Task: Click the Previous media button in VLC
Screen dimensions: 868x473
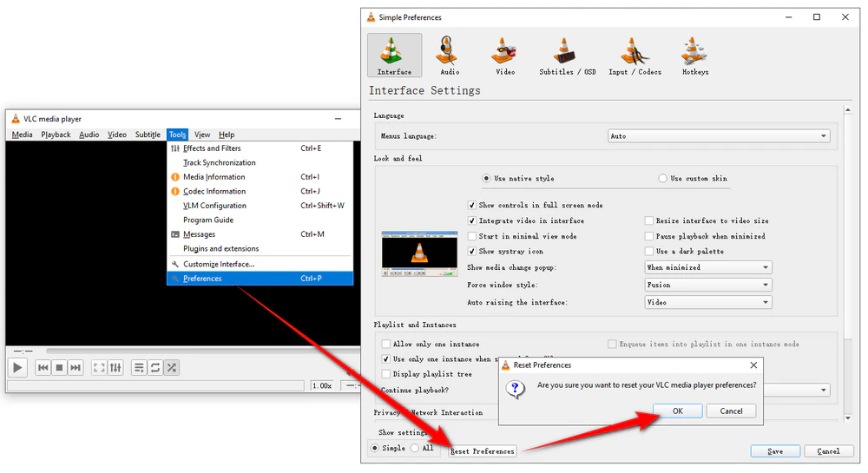Action: pyautogui.click(x=43, y=367)
